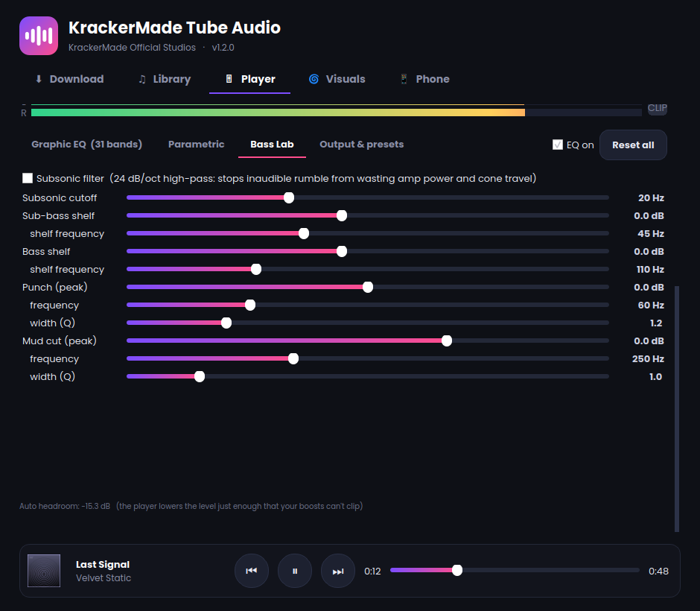Click the Last Signal album art thumbnail

click(x=44, y=571)
